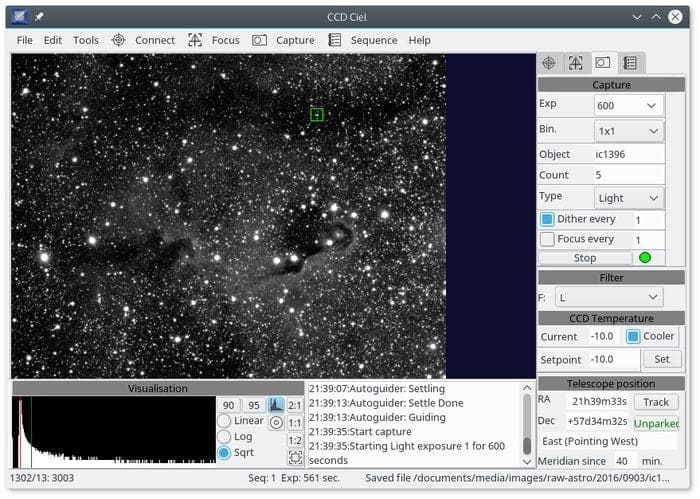Click the Meridian since minutes field
Screen dimensions: 700x499
625,461
